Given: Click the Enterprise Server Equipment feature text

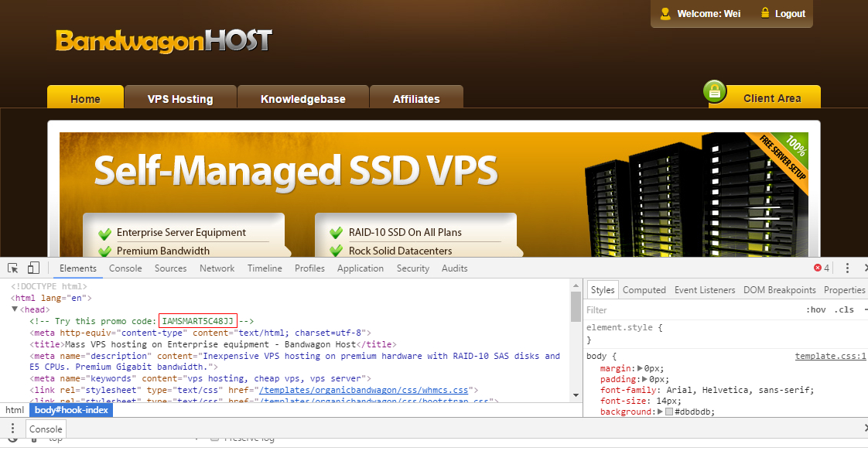Looking at the screenshot, I should [x=181, y=232].
